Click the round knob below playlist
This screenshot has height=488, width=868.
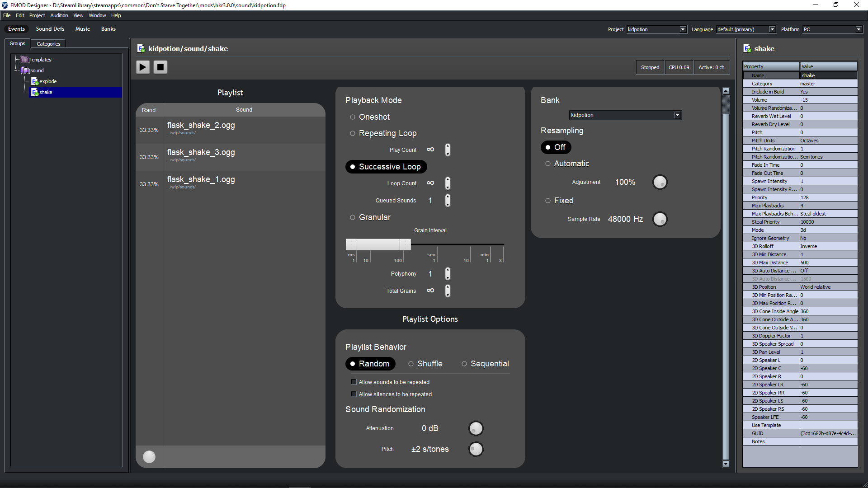point(149,457)
